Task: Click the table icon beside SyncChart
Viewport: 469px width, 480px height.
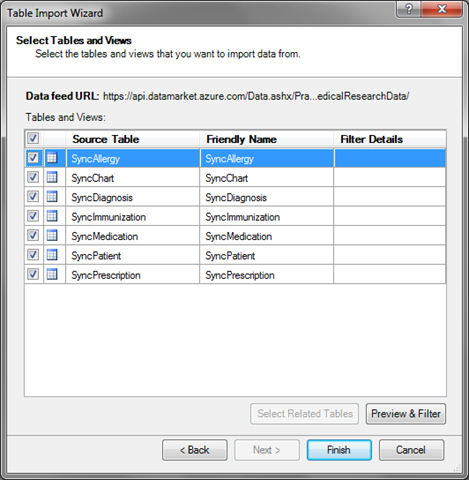Action: [x=52, y=177]
